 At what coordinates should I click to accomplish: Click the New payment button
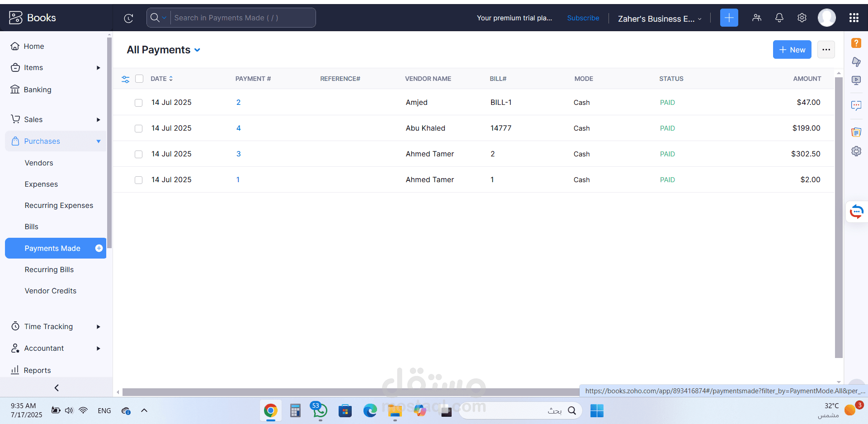(792, 50)
